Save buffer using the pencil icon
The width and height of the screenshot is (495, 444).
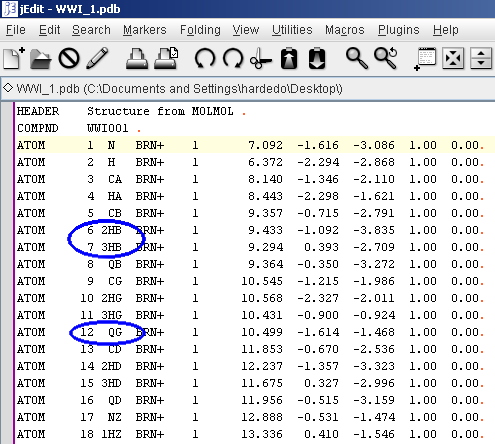(97, 58)
